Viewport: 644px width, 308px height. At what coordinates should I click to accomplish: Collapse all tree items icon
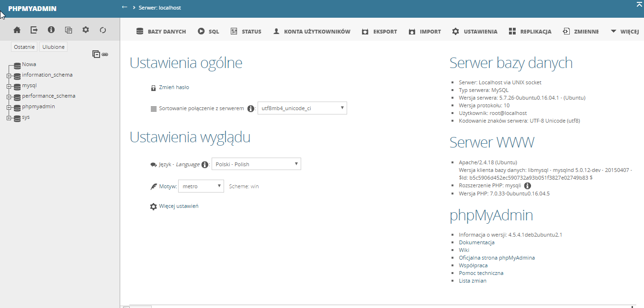[96, 54]
